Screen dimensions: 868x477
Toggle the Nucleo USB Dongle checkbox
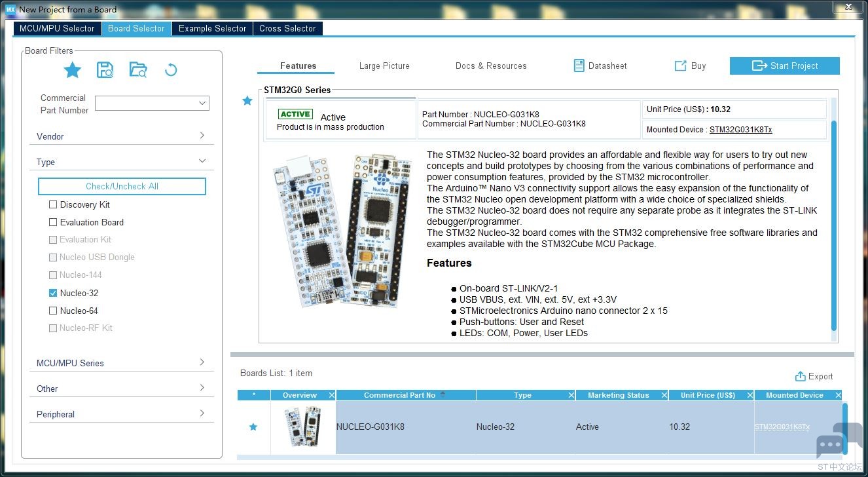coord(53,258)
